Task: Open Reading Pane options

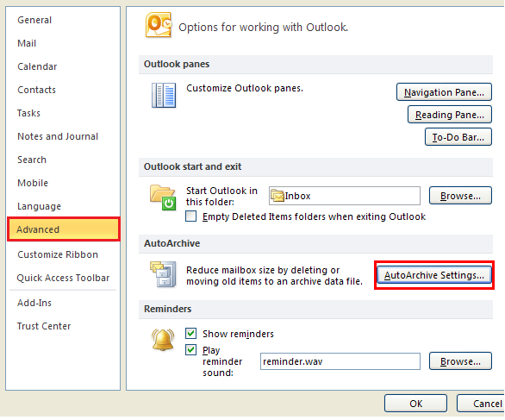Action: pos(449,115)
